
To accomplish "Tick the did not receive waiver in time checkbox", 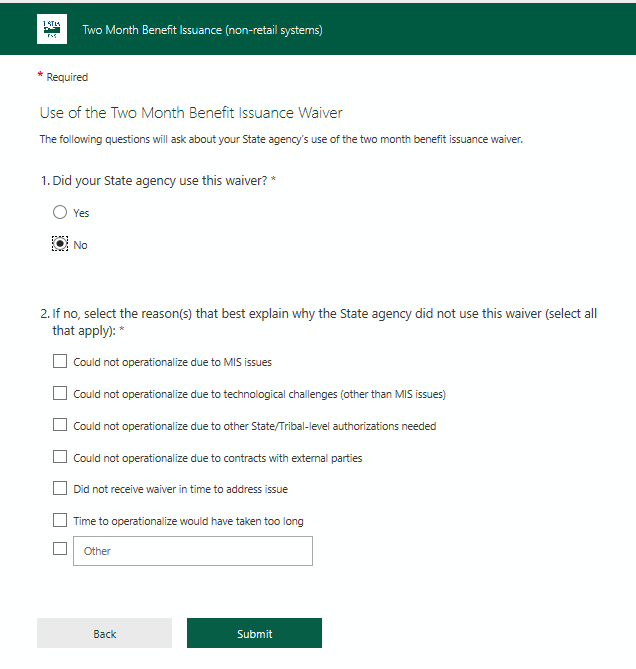I will pos(60,488).
